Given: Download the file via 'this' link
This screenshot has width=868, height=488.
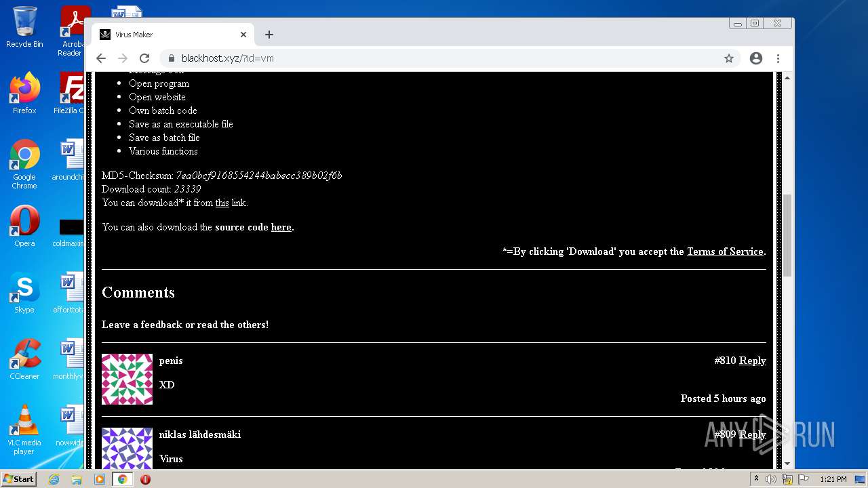Looking at the screenshot, I should (222, 203).
